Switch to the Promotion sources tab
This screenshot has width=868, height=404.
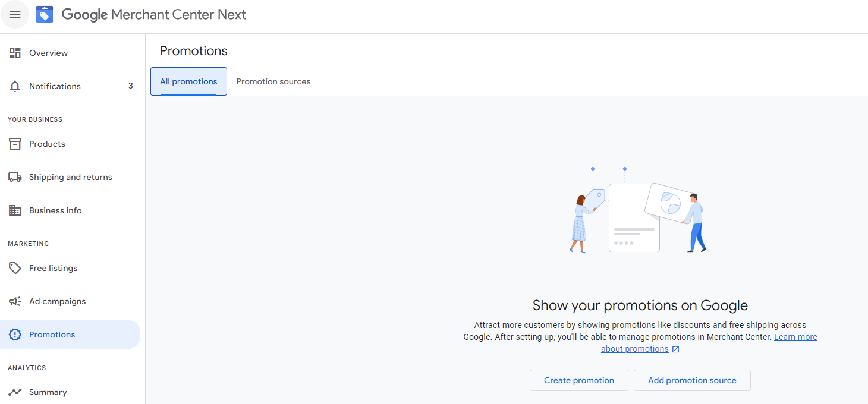click(273, 81)
